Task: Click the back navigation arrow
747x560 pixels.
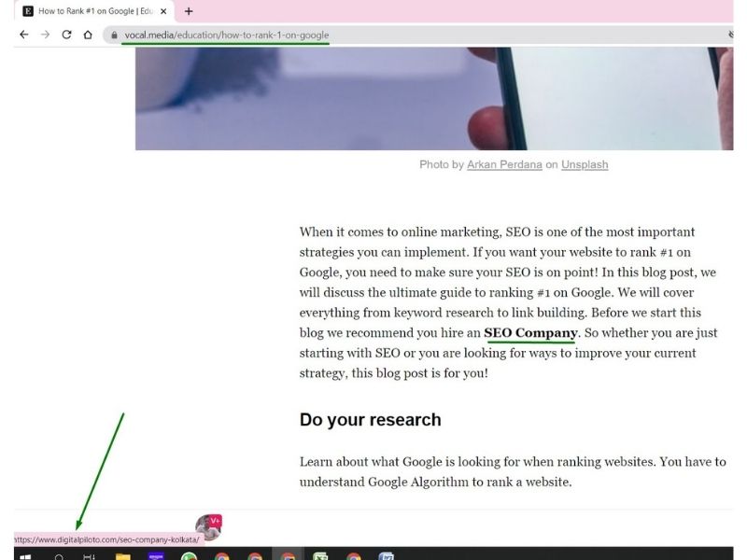Action: (24, 34)
